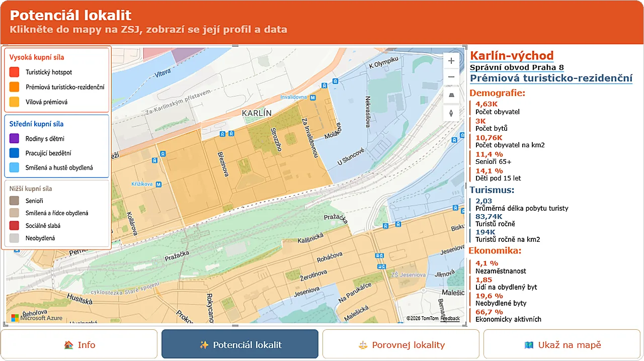Click the Demografie section heading
The width and height of the screenshot is (644, 361).
497,93
